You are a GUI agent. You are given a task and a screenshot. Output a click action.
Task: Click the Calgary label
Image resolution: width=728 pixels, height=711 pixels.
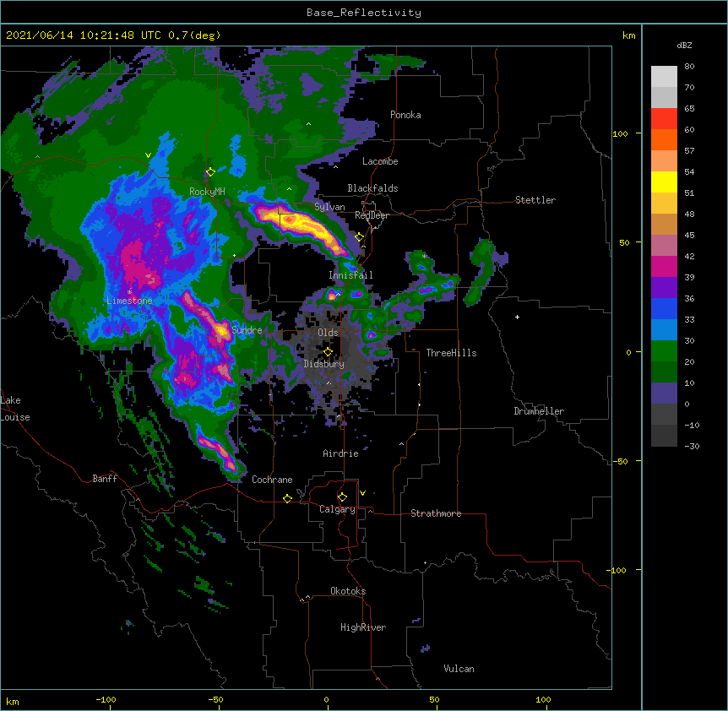[x=337, y=509]
